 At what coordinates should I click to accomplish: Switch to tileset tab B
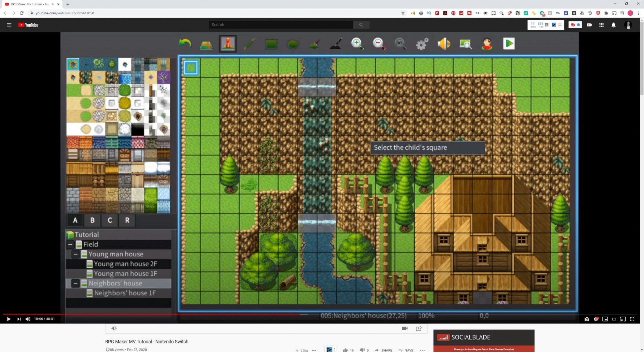click(92, 220)
